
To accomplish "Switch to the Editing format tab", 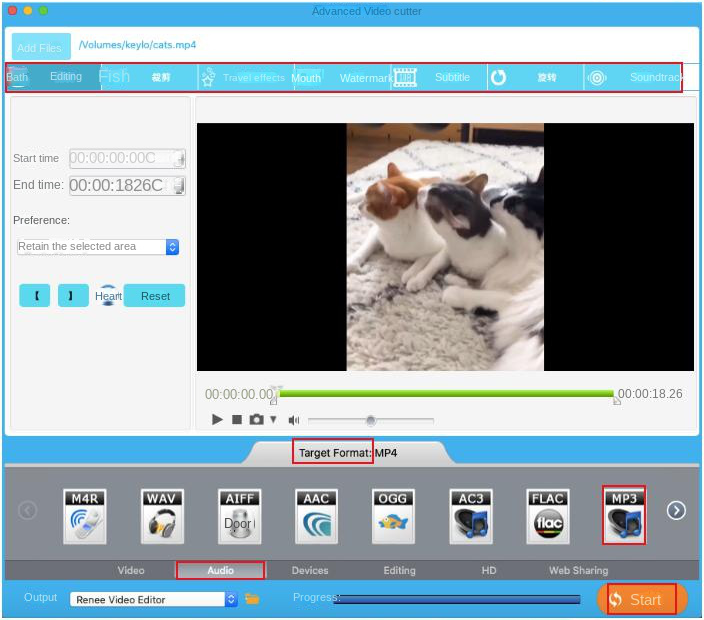I will click(x=399, y=571).
